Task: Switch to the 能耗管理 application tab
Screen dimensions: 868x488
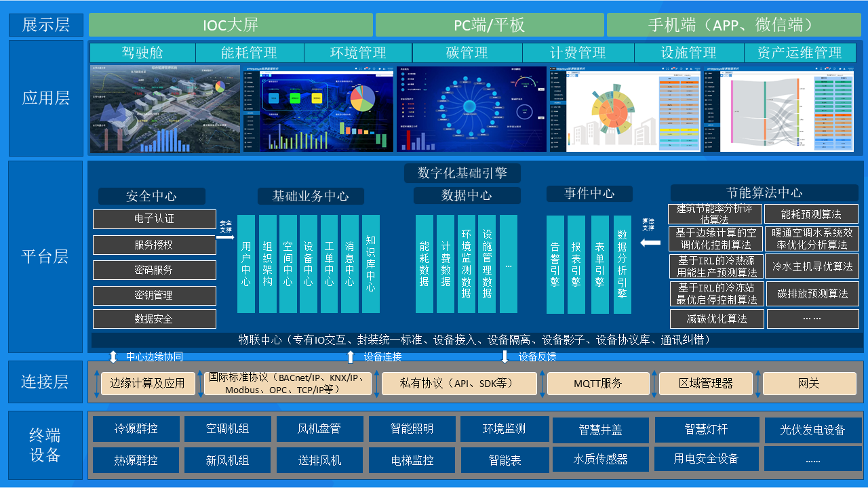Action: coord(250,52)
